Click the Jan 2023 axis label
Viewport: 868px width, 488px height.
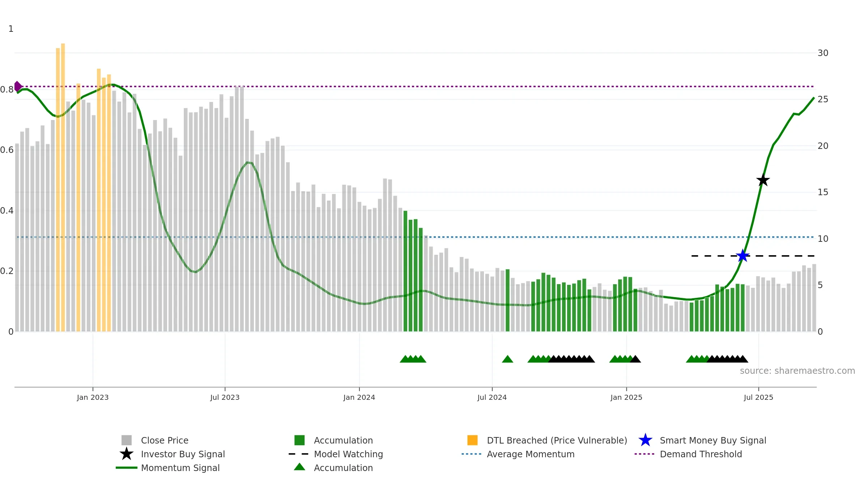pos(93,398)
